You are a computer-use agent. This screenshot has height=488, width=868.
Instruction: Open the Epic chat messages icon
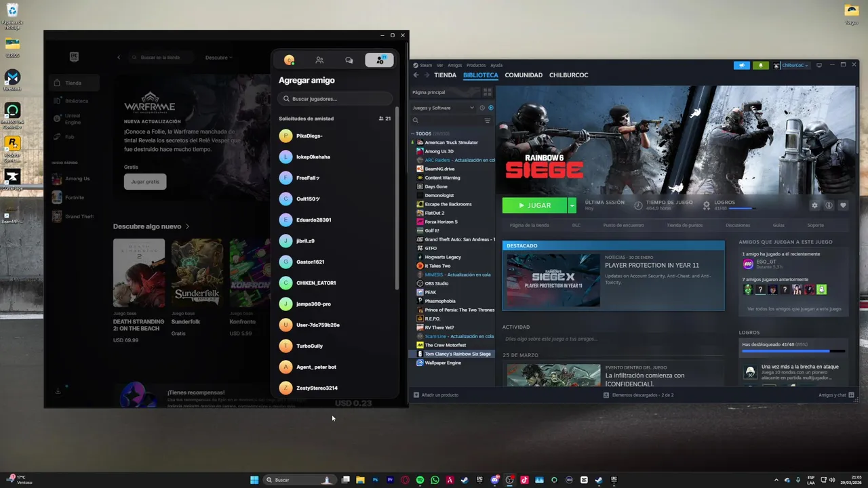tap(349, 60)
